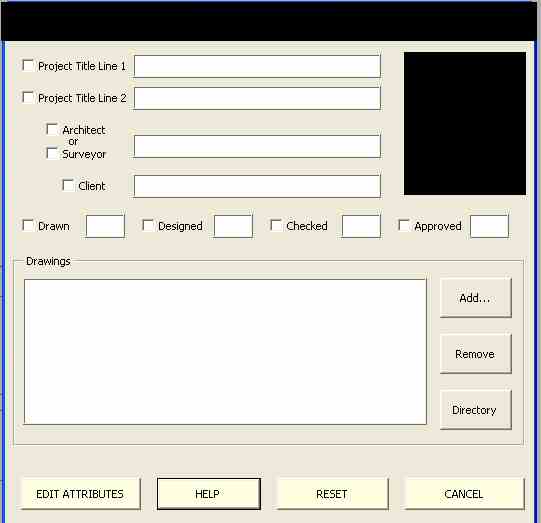The height and width of the screenshot is (523, 541).
Task: Tick the Project Title Line 1 checkbox
Action: (x=28, y=65)
